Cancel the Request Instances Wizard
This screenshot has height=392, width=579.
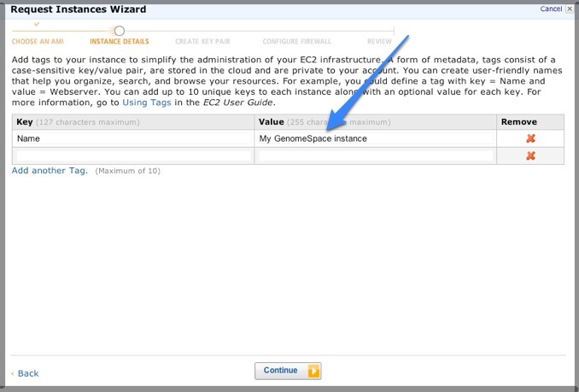coord(551,9)
